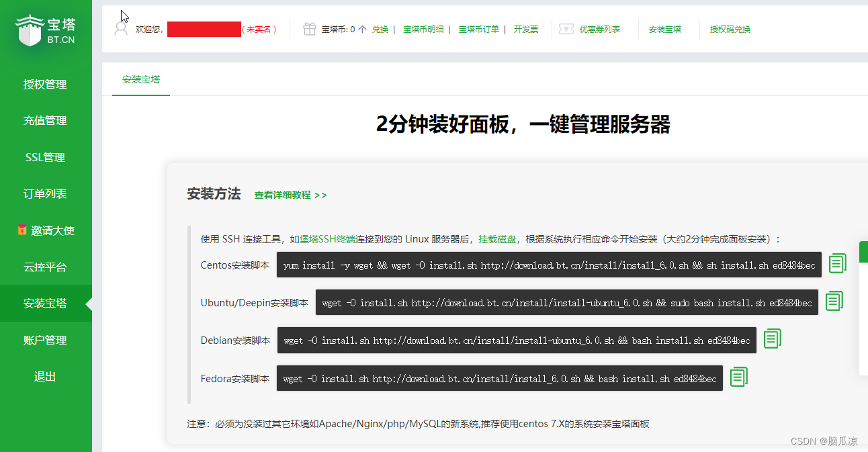Open 授权管理 in the sidebar
The image size is (868, 452).
45,84
